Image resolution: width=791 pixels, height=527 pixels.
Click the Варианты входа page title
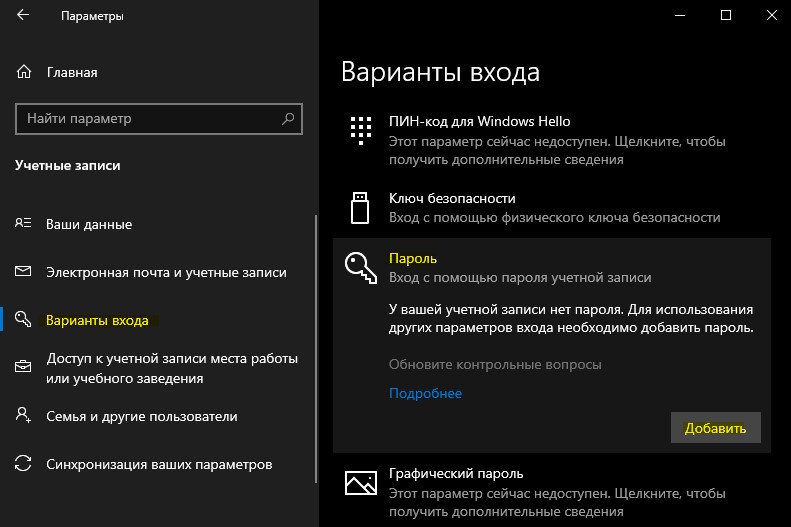point(440,72)
